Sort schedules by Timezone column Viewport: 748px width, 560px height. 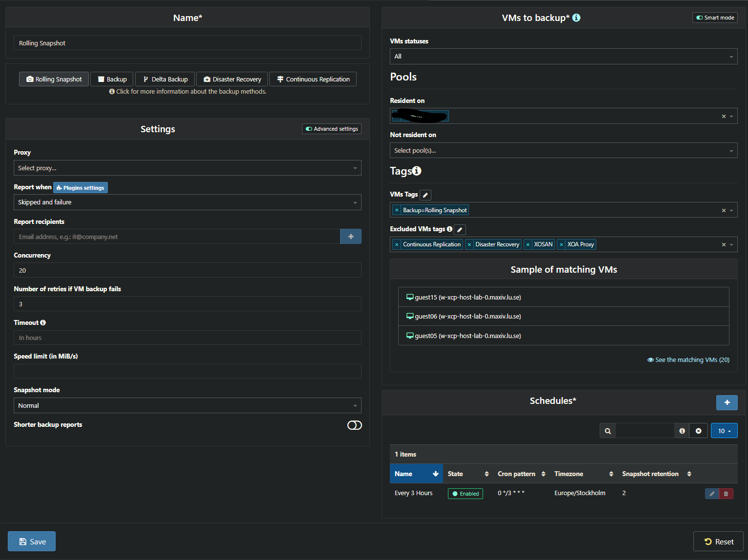coord(584,474)
